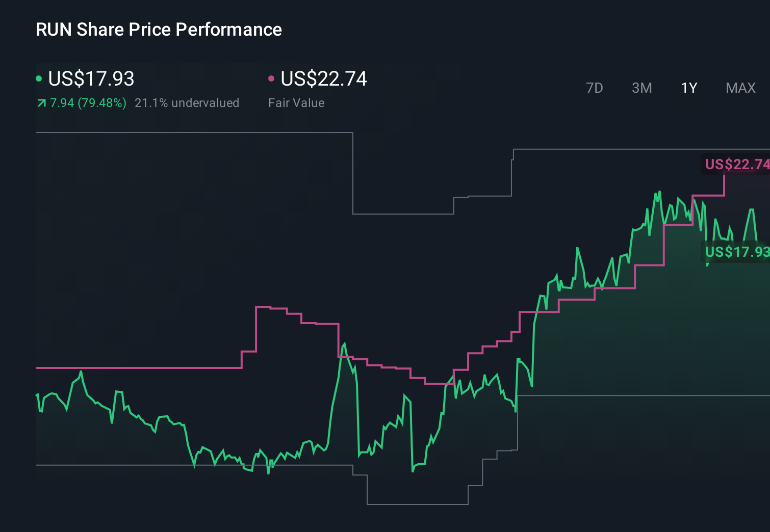
Task: Click the US$22.74 price tag on the chart
Action: 736,164
